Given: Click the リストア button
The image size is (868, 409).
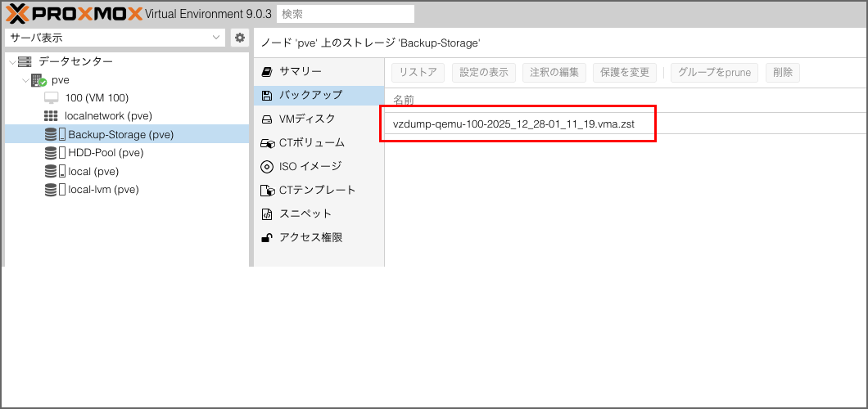Looking at the screenshot, I should pos(418,73).
